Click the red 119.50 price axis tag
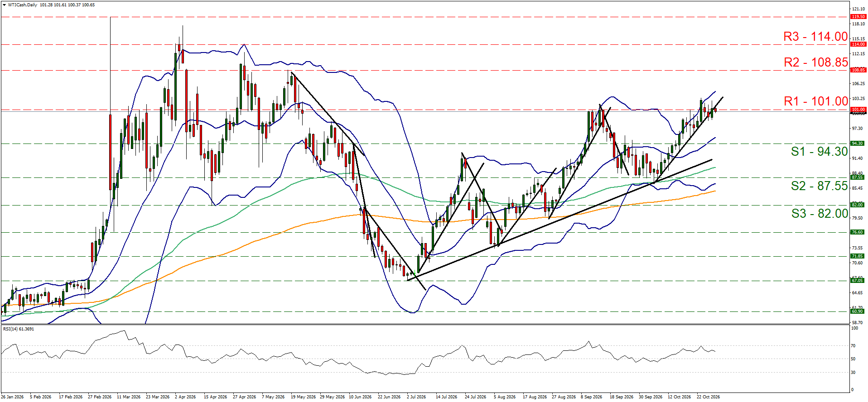The width and height of the screenshot is (868, 402). tap(858, 17)
